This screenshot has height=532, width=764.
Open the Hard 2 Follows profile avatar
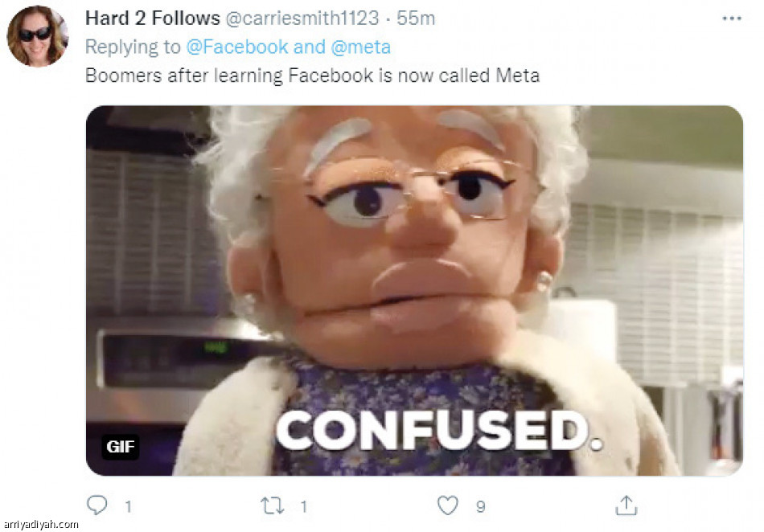[x=38, y=35]
